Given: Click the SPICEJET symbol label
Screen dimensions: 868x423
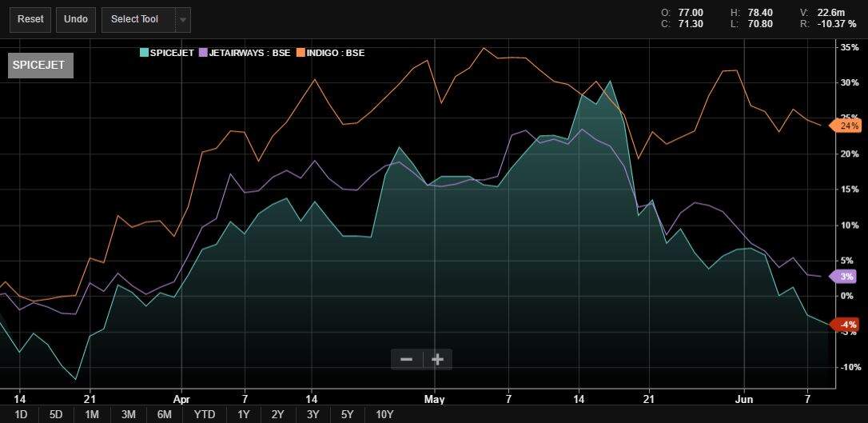Looking at the screenshot, I should coord(41,65).
